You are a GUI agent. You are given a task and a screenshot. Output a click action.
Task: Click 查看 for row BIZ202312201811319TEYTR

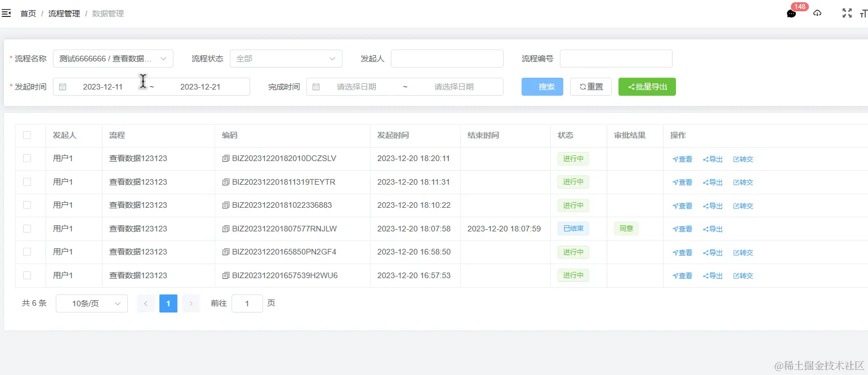coord(683,182)
